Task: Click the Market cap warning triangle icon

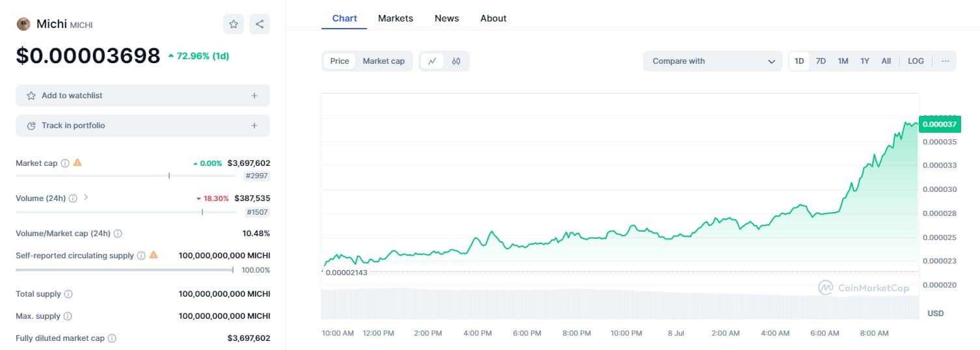Action: coord(77,163)
